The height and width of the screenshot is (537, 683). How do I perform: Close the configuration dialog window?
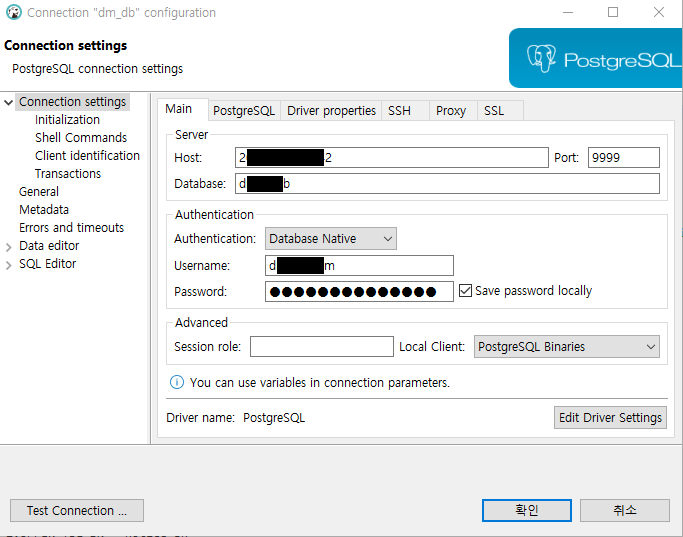[x=659, y=12]
